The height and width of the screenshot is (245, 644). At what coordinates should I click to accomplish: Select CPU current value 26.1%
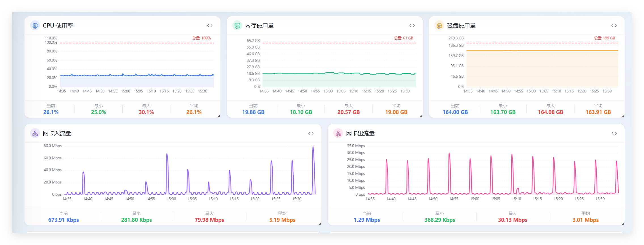point(51,112)
